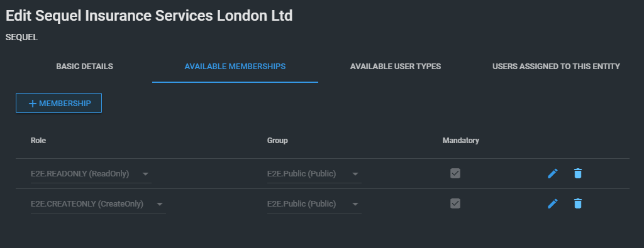Edit the E2E.READONLY membership row
Image resolution: width=644 pixels, height=248 pixels.
(553, 173)
